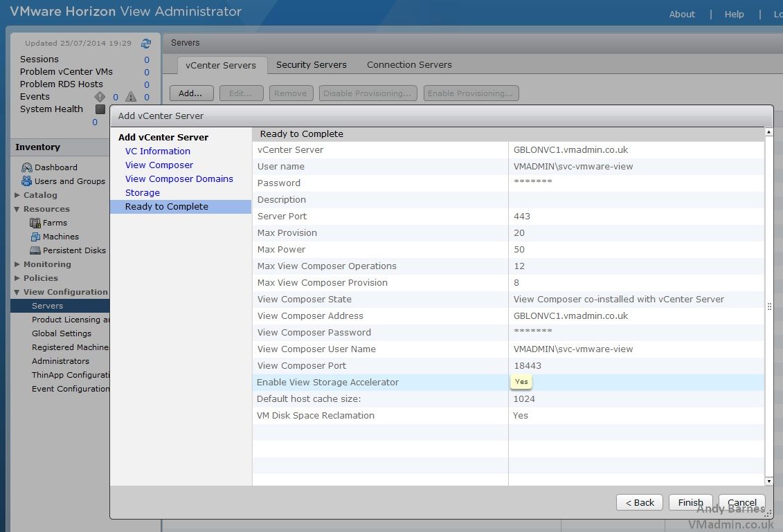Open Machines under Resources
The image size is (783, 532).
[x=61, y=237]
